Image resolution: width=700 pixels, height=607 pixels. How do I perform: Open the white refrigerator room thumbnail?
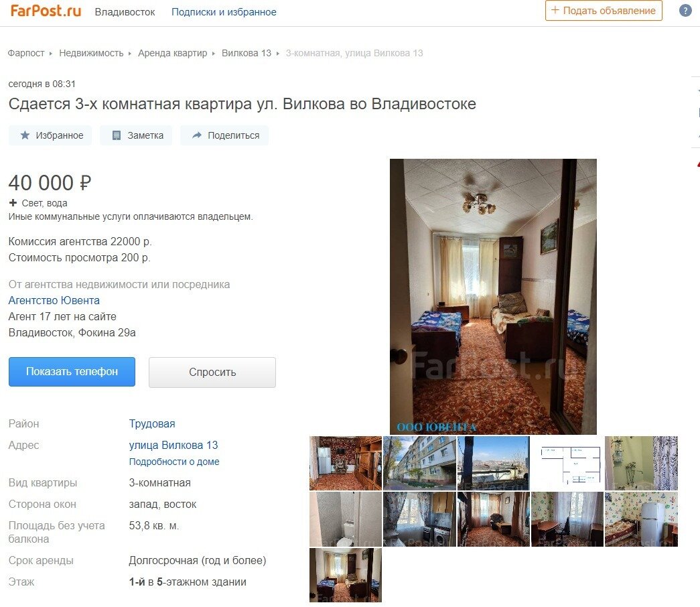(641, 519)
